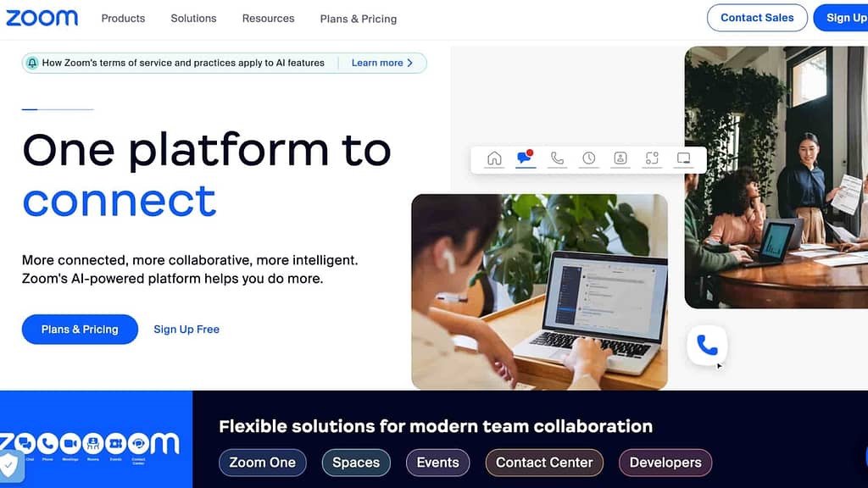Click the blue 'connect' headline word
Viewport: 868px width, 488px height.
point(119,202)
